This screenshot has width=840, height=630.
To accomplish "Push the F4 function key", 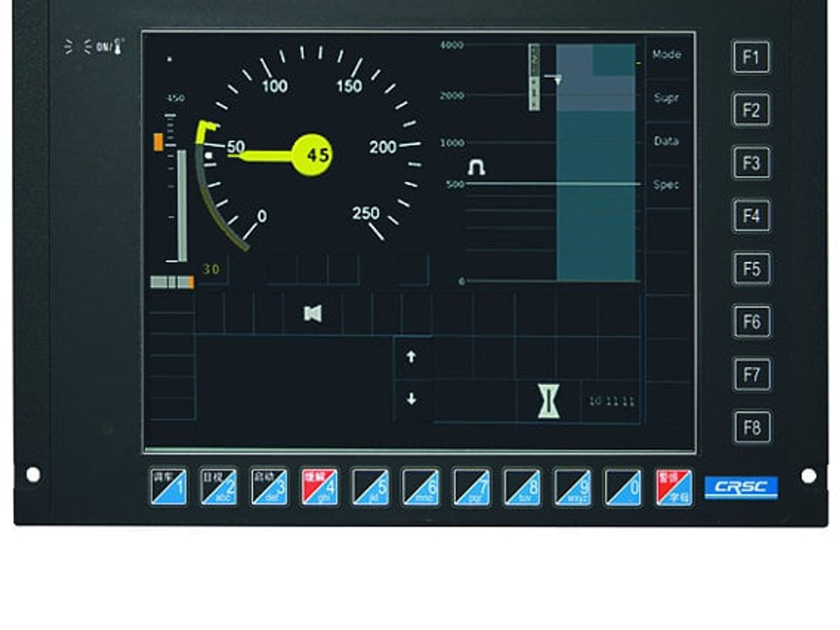I will pyautogui.click(x=752, y=216).
